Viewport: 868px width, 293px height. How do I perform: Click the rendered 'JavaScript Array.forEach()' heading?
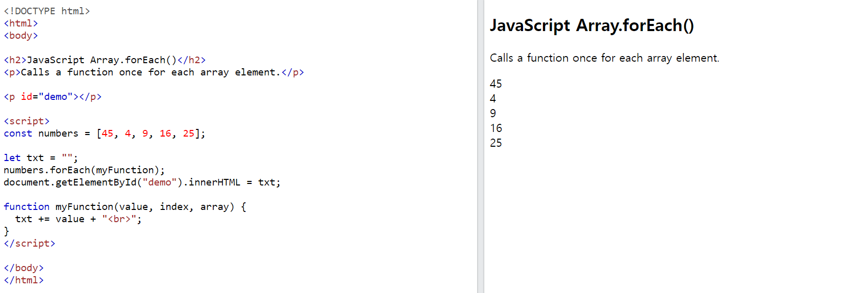tap(592, 25)
